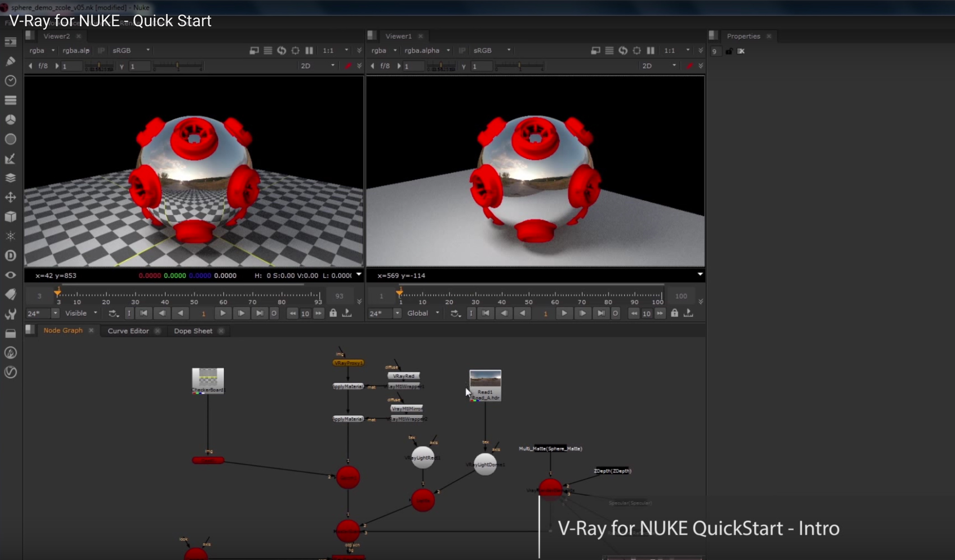Click the Multi_Matte Sphere_Matte node
955x560 pixels.
551,448
